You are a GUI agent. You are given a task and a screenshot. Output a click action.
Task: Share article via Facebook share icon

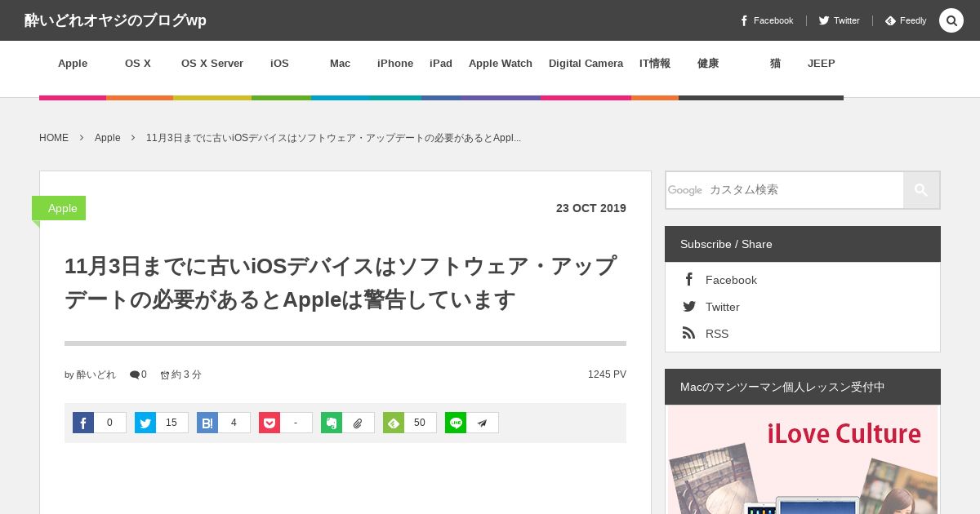tap(83, 423)
